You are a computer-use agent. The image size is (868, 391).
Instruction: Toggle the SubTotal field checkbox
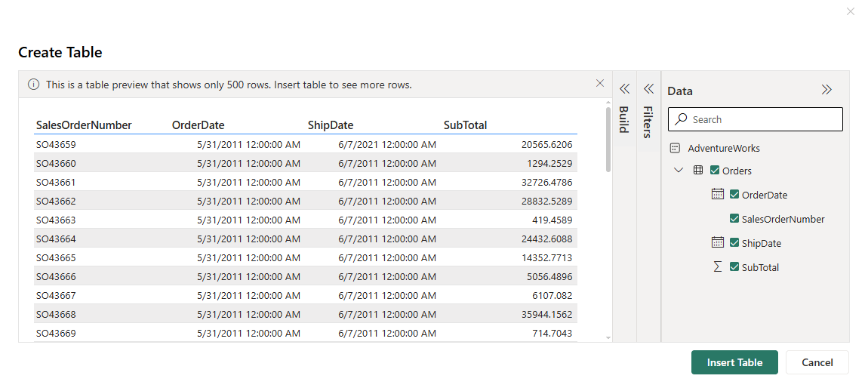[x=734, y=267]
